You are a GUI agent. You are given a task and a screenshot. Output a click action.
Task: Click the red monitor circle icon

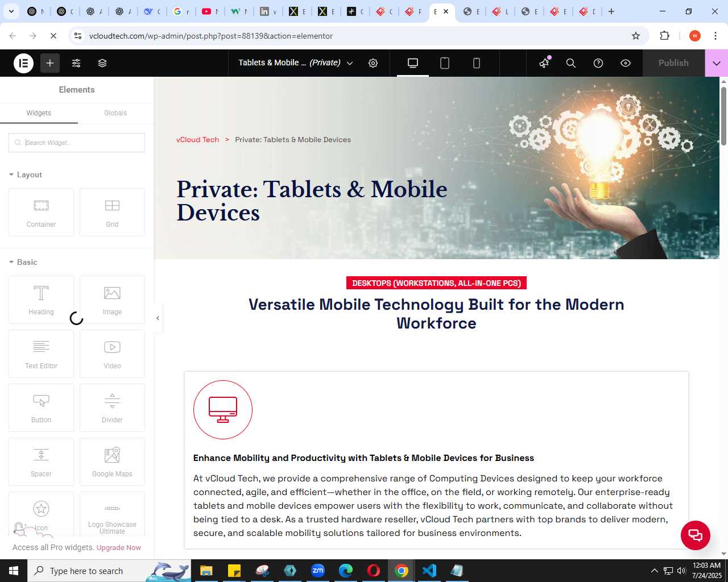[x=223, y=410]
